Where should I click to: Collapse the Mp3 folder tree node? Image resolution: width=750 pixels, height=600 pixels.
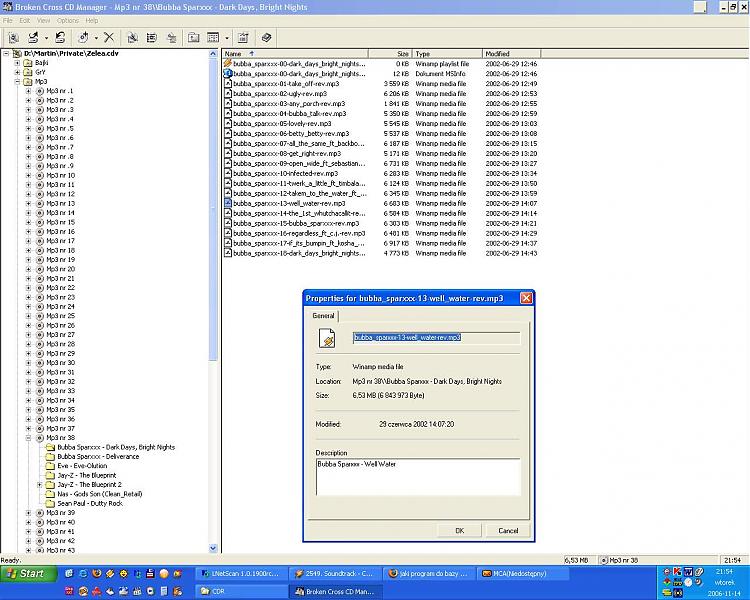17,82
